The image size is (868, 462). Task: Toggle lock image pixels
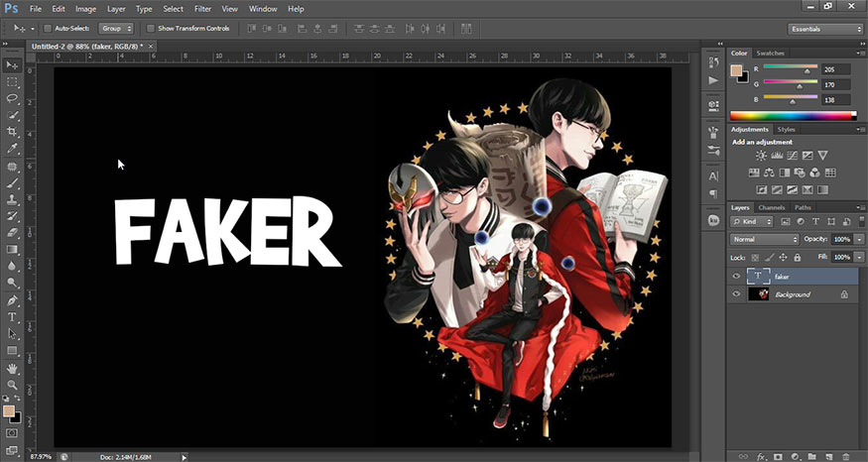pos(770,258)
